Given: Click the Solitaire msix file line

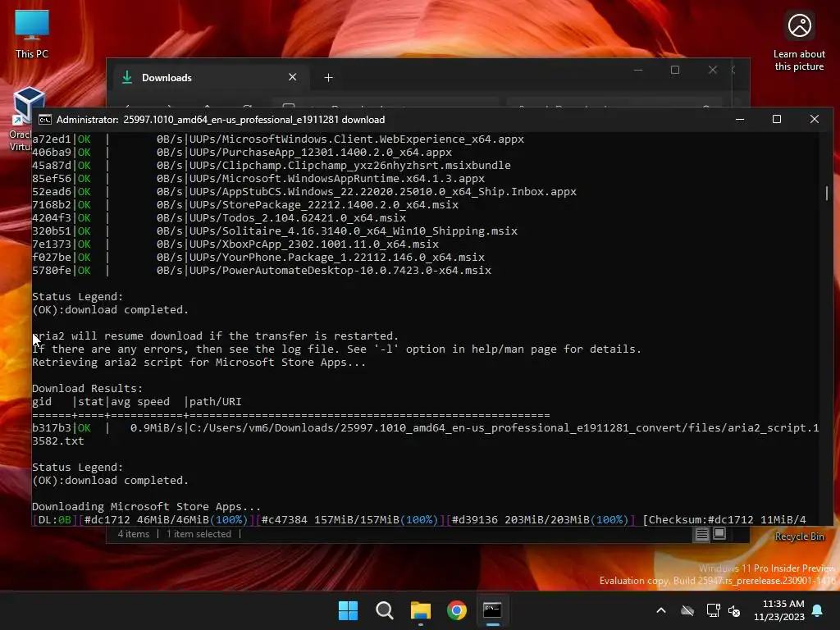Looking at the screenshot, I should pos(274,231).
